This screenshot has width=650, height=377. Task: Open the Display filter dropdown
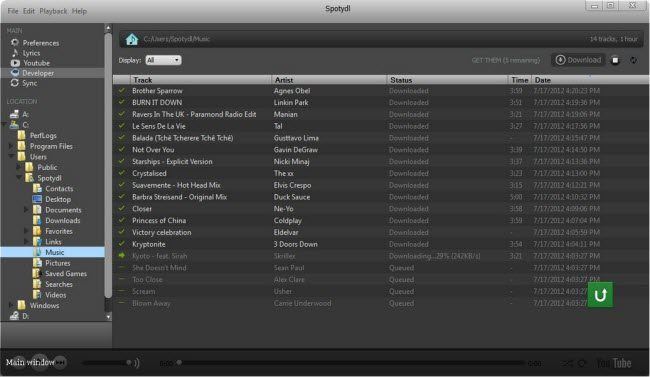tap(163, 60)
